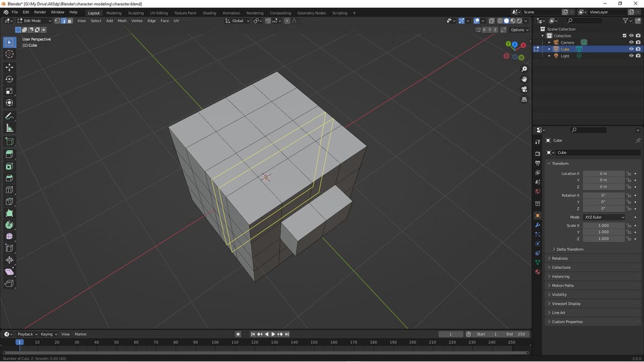Image resolution: width=644 pixels, height=362 pixels.
Task: Open the Modifiers wrench properties tab
Action: (x=538, y=225)
